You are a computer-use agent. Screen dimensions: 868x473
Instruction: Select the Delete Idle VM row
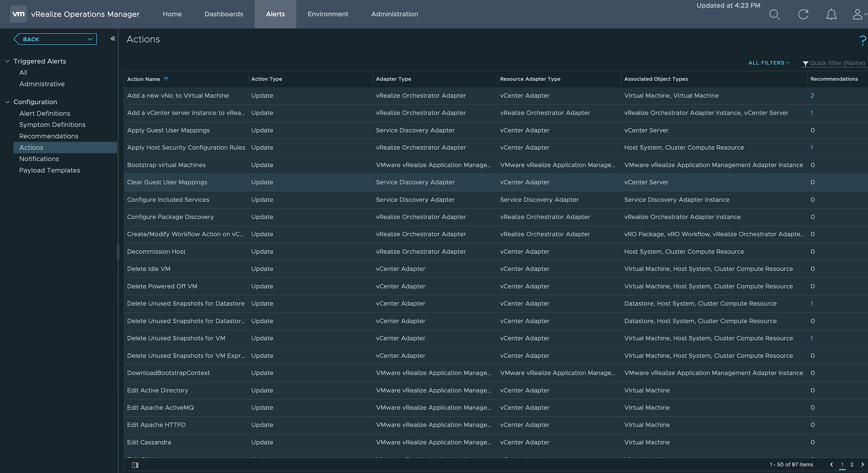click(x=496, y=269)
